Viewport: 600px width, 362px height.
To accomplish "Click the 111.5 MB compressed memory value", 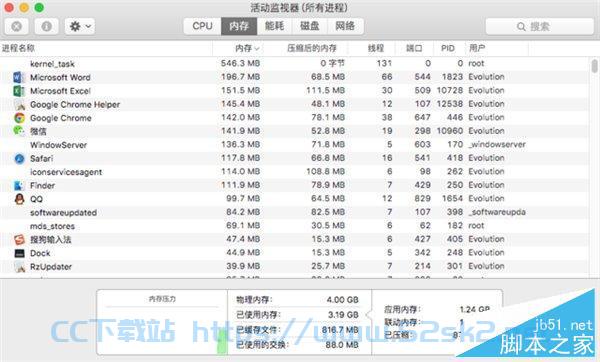I will (326, 90).
